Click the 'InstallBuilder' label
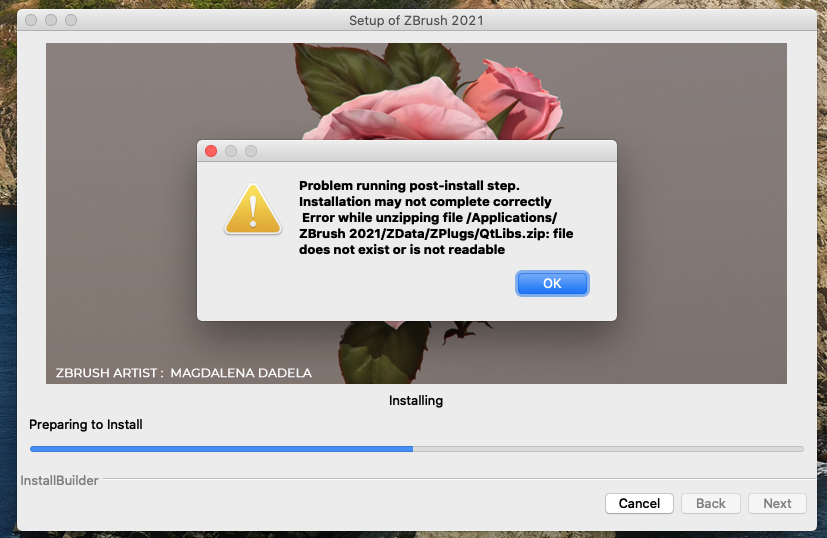Screen dimensions: 827x538 [60, 481]
